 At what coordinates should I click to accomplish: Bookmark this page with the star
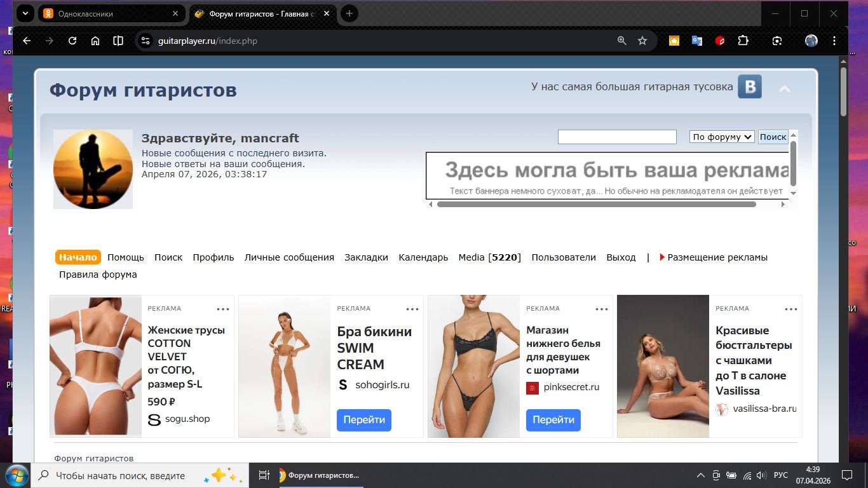(642, 41)
